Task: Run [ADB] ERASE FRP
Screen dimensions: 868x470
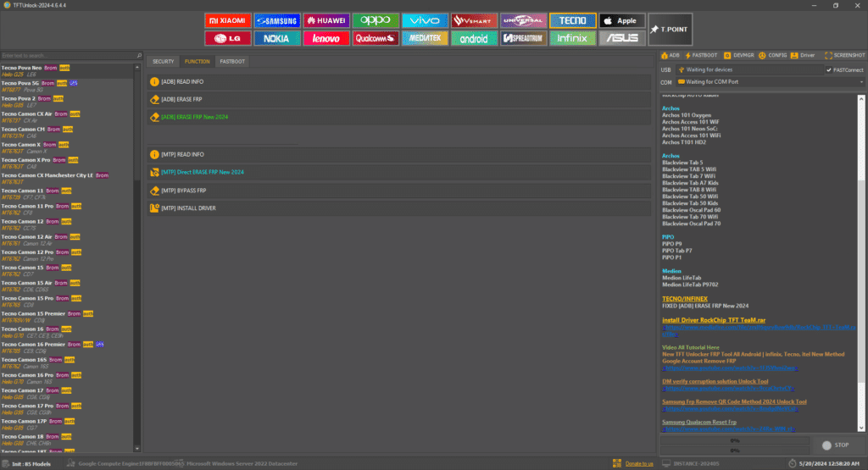Action: pyautogui.click(x=400, y=100)
